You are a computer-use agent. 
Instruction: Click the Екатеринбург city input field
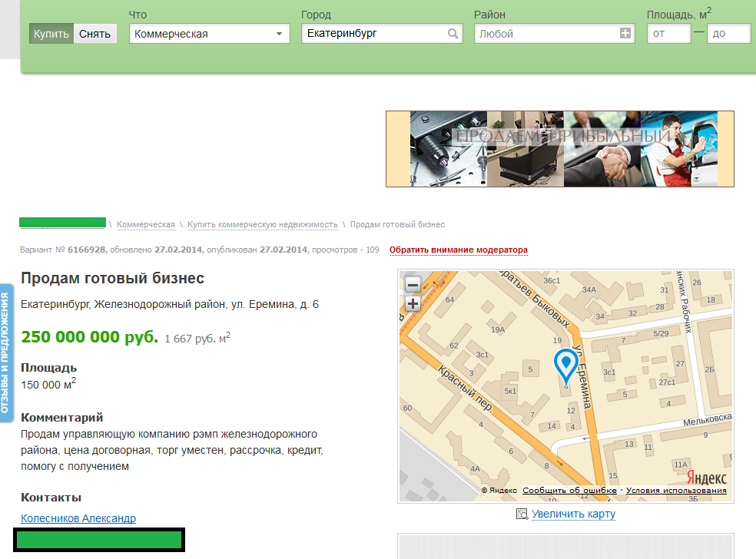tap(373, 34)
